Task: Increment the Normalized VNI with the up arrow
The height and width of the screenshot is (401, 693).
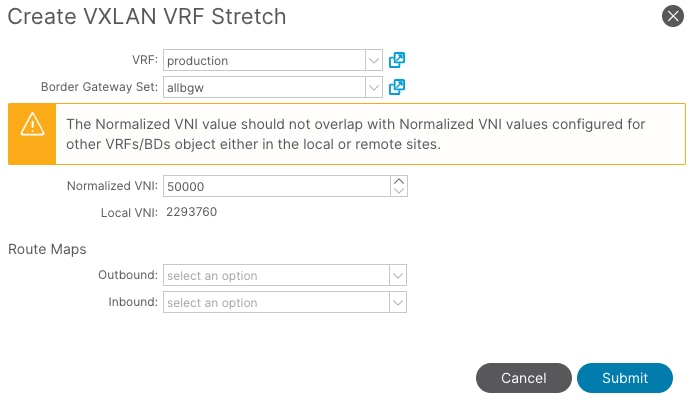Action: click(399, 181)
